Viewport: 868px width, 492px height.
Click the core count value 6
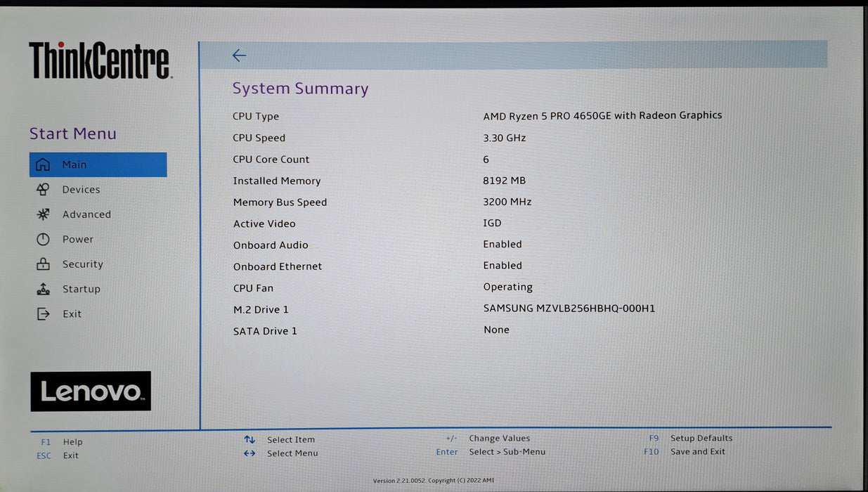486,160
